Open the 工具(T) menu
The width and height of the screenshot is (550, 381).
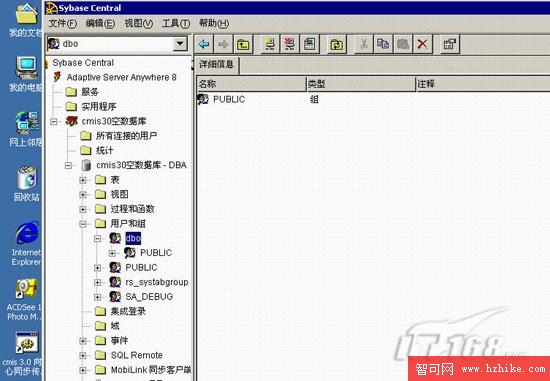(x=176, y=24)
